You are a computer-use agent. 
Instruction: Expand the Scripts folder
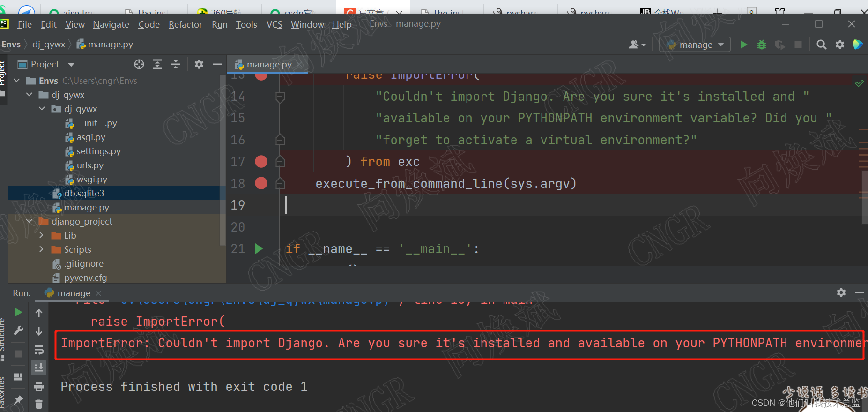point(42,249)
